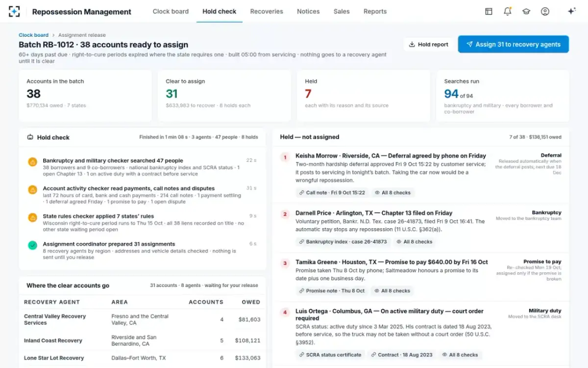The width and height of the screenshot is (588, 368).
Task: Select the Central Valley Recovery Services row
Action: click(142, 320)
